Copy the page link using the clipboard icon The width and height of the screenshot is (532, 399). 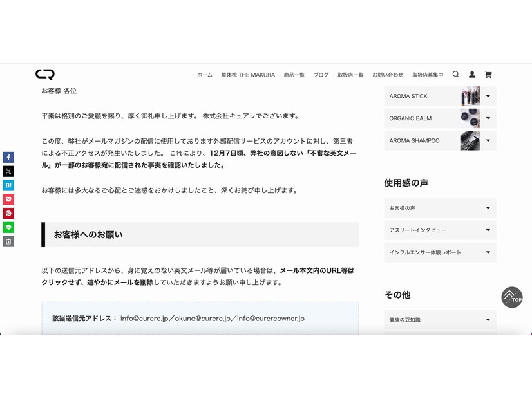pos(8,241)
